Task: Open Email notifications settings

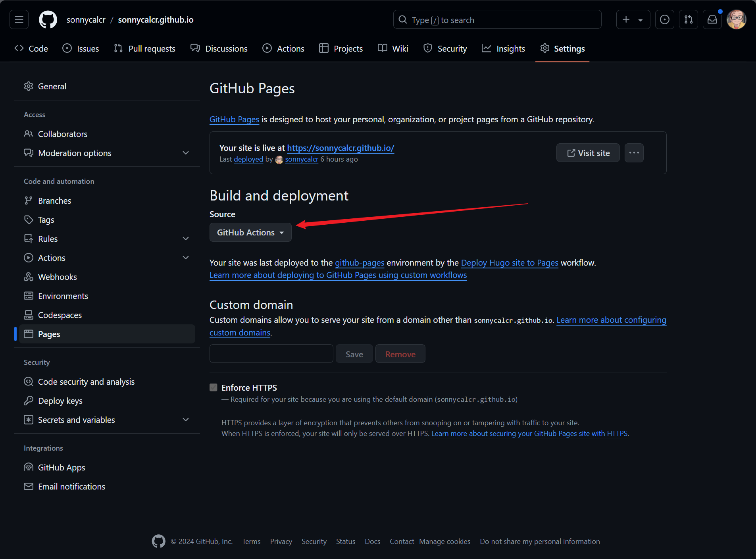Action: pos(107,486)
